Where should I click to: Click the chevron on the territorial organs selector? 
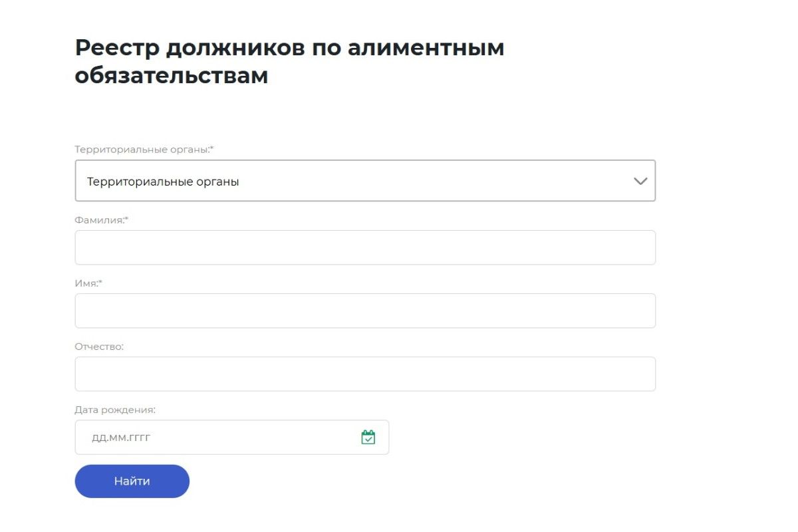tap(639, 180)
